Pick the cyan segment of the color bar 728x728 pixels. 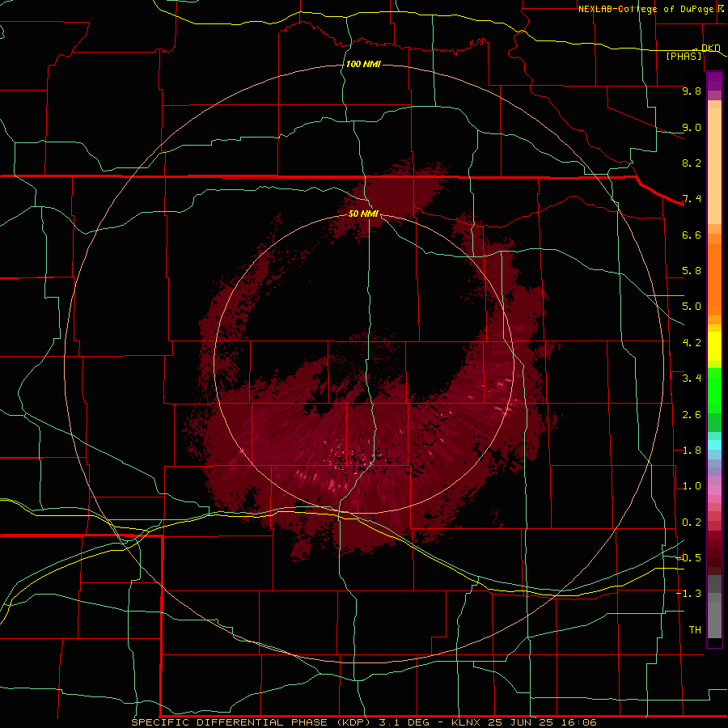coord(714,445)
